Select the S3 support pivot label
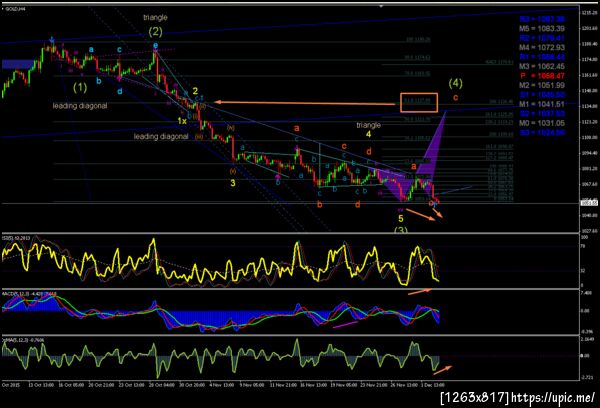This screenshot has width=600, height=408. pyautogui.click(x=542, y=133)
